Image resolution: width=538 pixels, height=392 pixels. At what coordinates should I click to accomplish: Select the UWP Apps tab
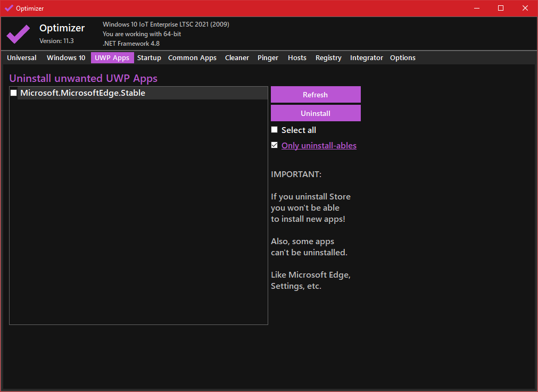pyautogui.click(x=112, y=58)
